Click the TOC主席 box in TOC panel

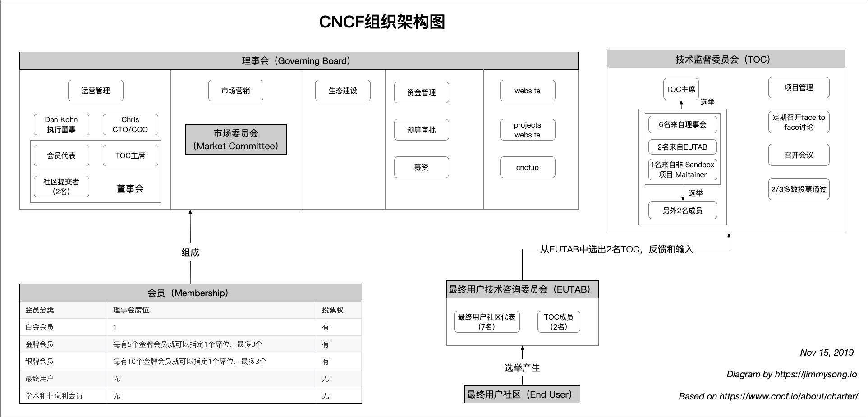680,89
